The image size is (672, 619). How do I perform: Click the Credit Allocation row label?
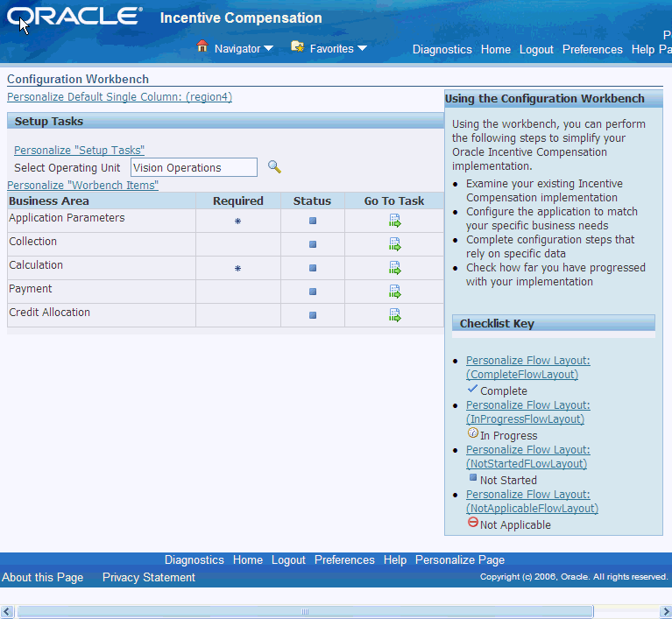50,312
